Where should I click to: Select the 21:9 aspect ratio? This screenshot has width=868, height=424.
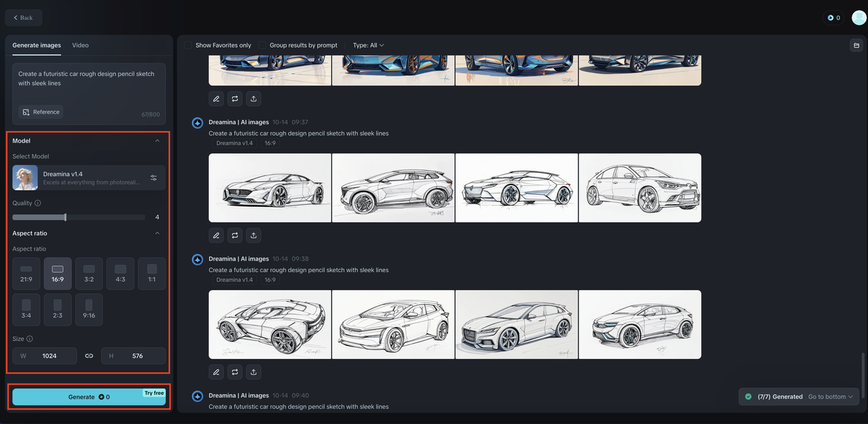pos(26,273)
